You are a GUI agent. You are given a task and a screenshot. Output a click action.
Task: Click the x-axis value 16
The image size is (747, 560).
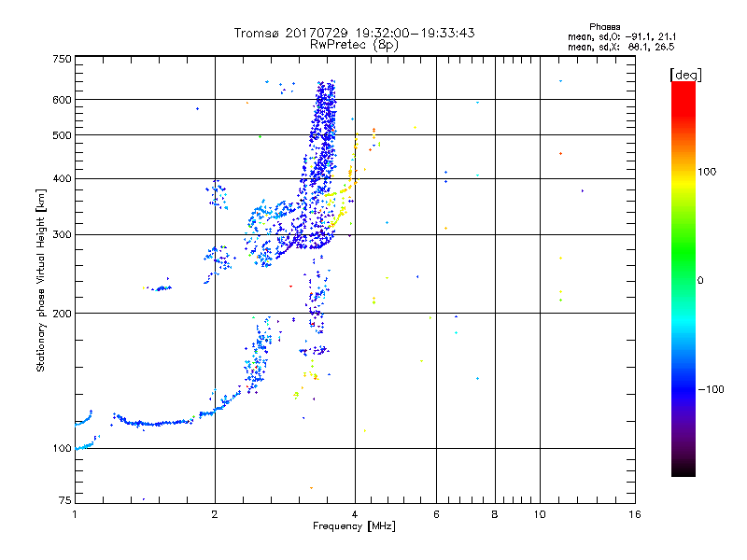pos(635,514)
